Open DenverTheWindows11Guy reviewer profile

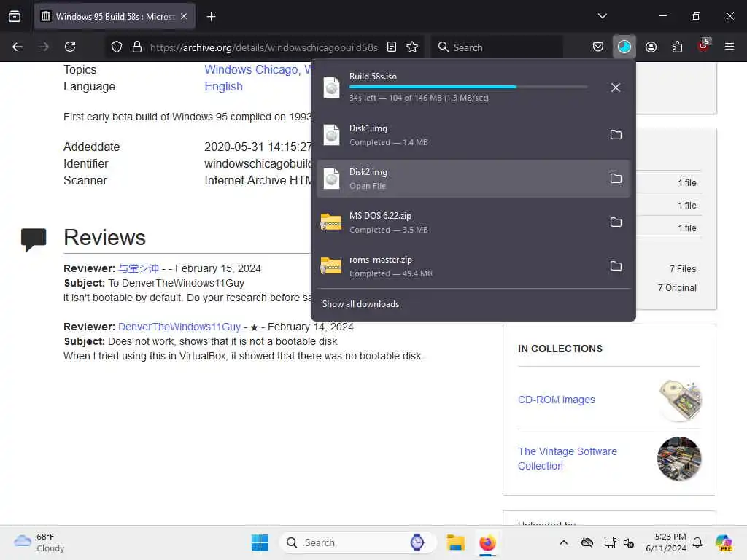[x=179, y=327]
